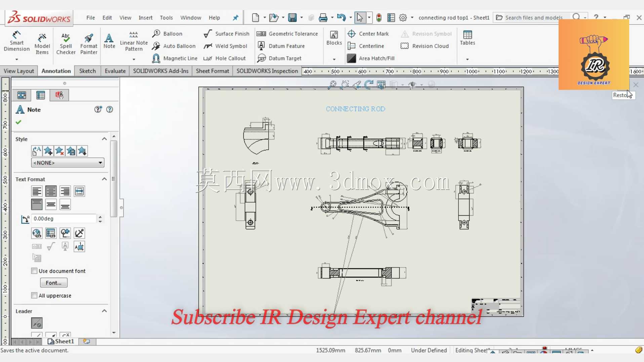The width and height of the screenshot is (644, 362).
Task: Collapse the Style section
Action: click(104, 139)
